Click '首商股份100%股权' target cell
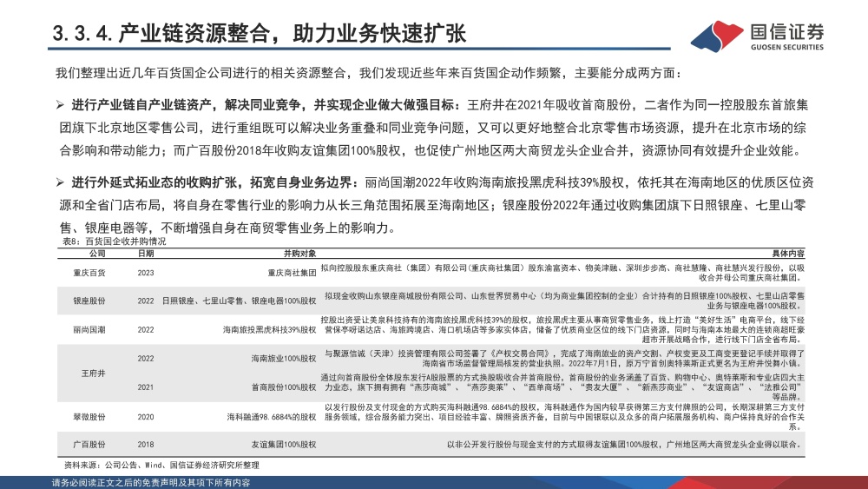 [x=284, y=387]
